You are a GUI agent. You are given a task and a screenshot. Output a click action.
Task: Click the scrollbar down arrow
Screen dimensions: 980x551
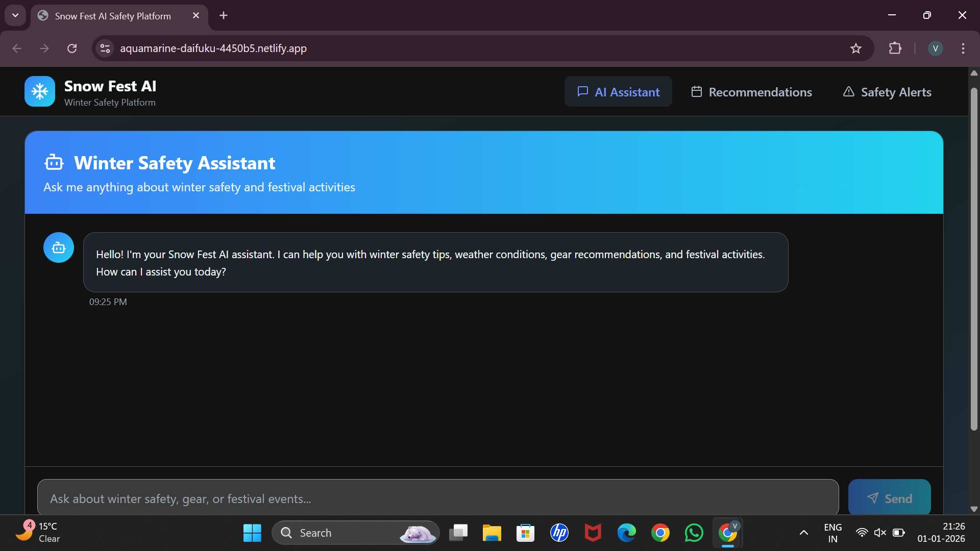tap(974, 509)
